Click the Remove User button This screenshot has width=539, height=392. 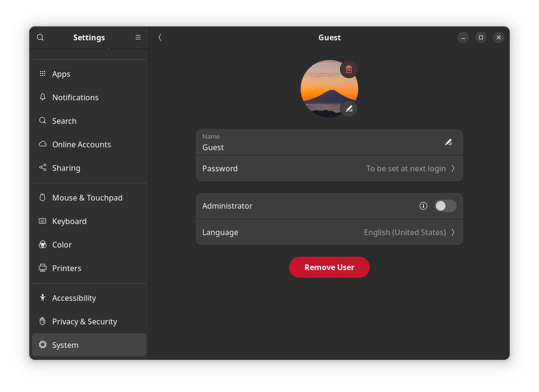point(329,267)
